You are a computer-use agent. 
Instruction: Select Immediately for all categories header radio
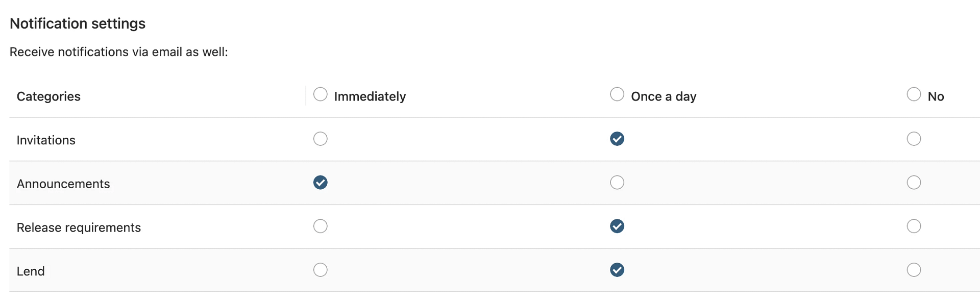click(320, 94)
